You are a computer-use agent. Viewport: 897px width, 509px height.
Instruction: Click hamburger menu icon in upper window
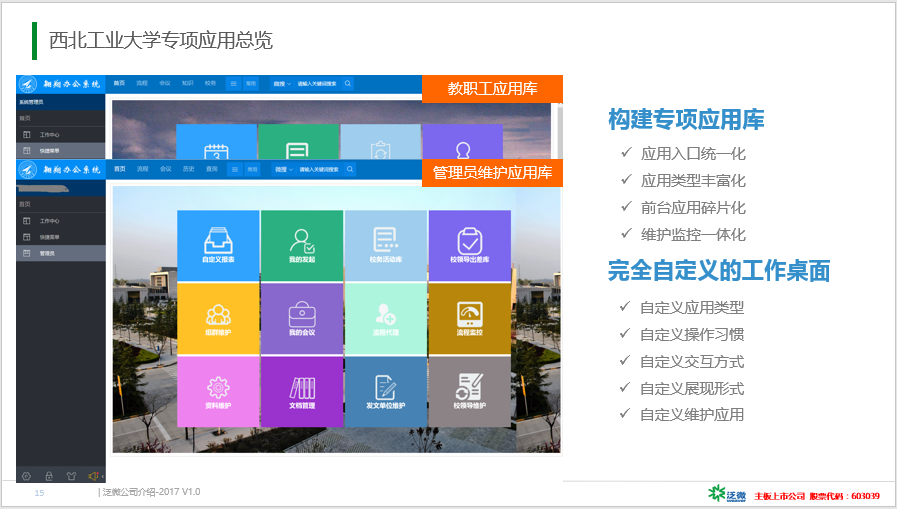pos(233,83)
